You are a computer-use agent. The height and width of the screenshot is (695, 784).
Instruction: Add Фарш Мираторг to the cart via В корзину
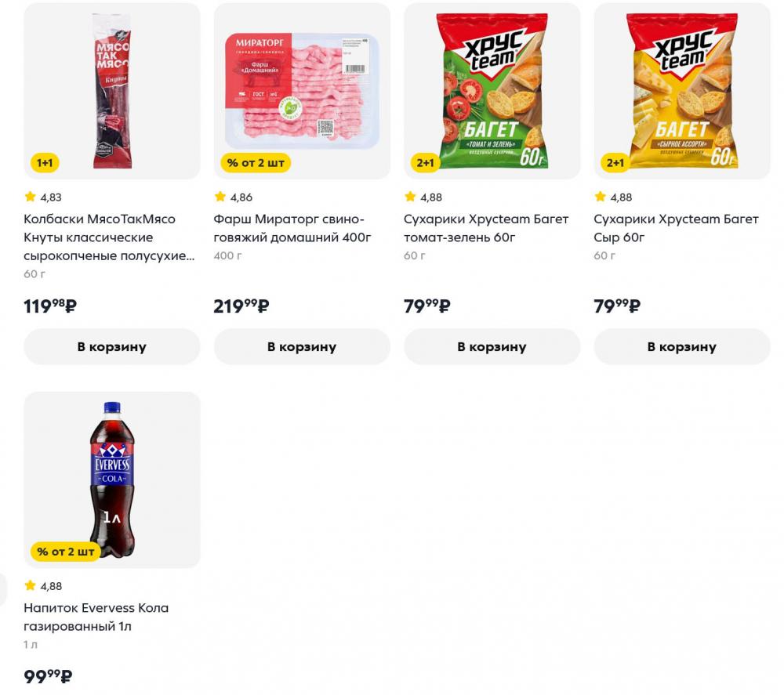301,346
